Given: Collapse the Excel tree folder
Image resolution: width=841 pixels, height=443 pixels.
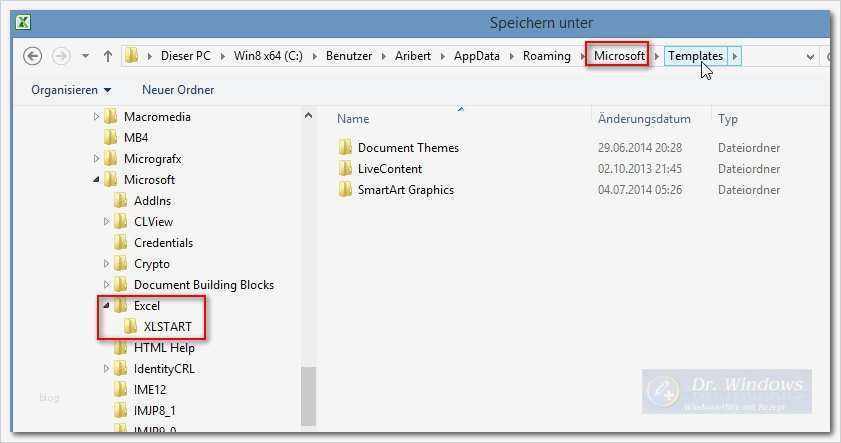Looking at the screenshot, I should [x=106, y=306].
